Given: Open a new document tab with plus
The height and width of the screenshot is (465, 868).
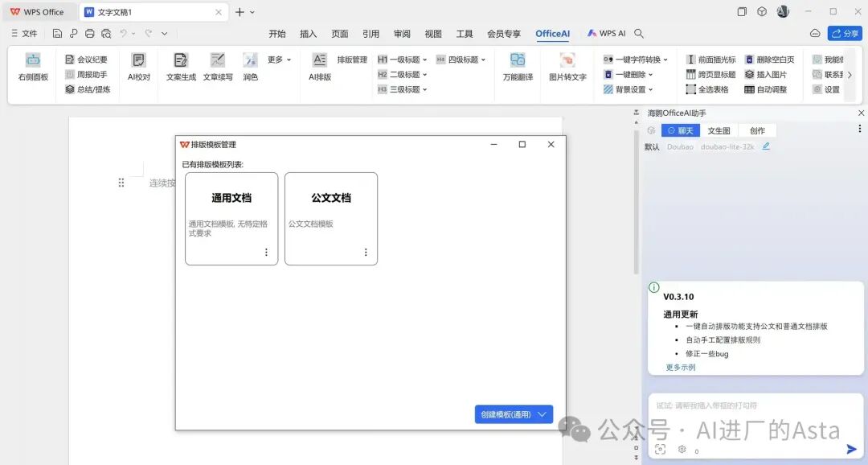Looking at the screenshot, I should click(x=240, y=12).
